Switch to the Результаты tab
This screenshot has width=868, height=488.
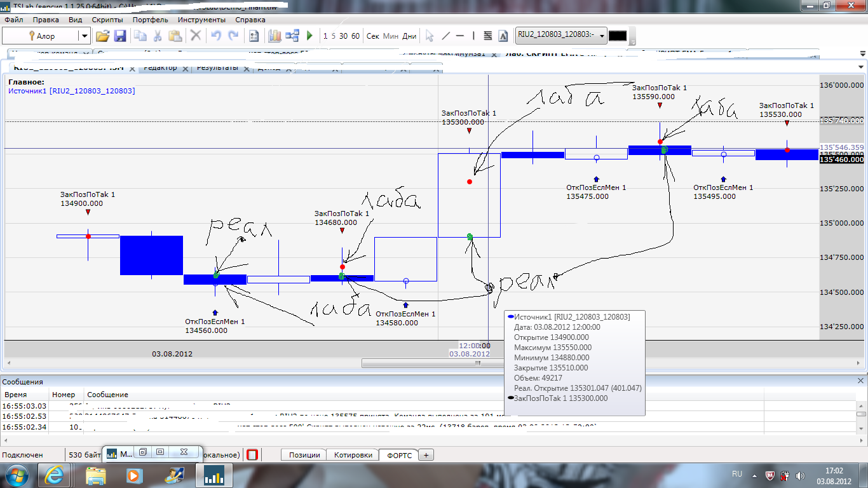tap(217, 67)
